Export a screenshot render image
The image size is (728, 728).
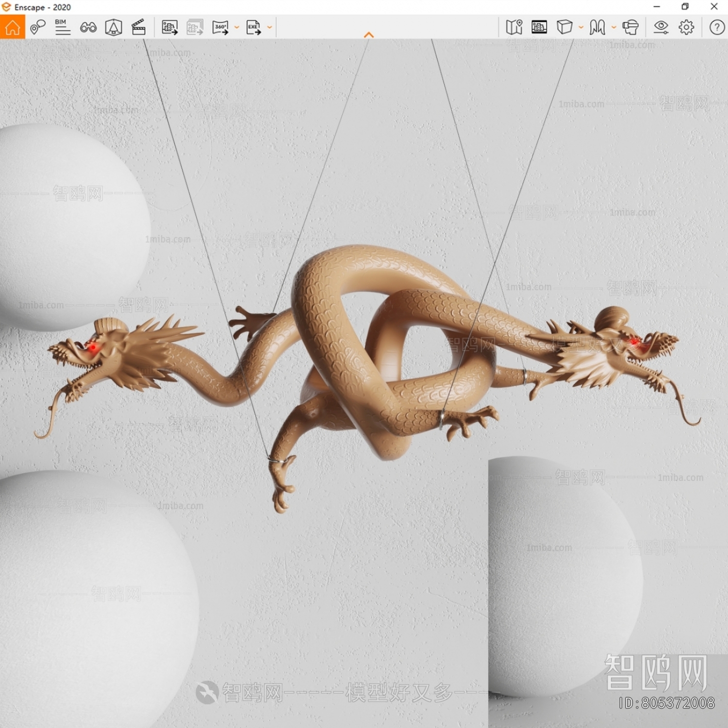(x=169, y=27)
